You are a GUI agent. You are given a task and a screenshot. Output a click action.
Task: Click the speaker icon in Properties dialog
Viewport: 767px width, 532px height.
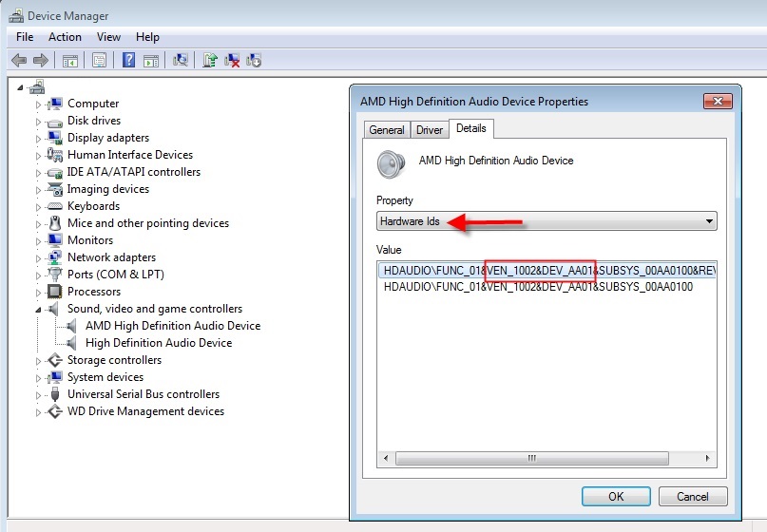click(x=391, y=164)
